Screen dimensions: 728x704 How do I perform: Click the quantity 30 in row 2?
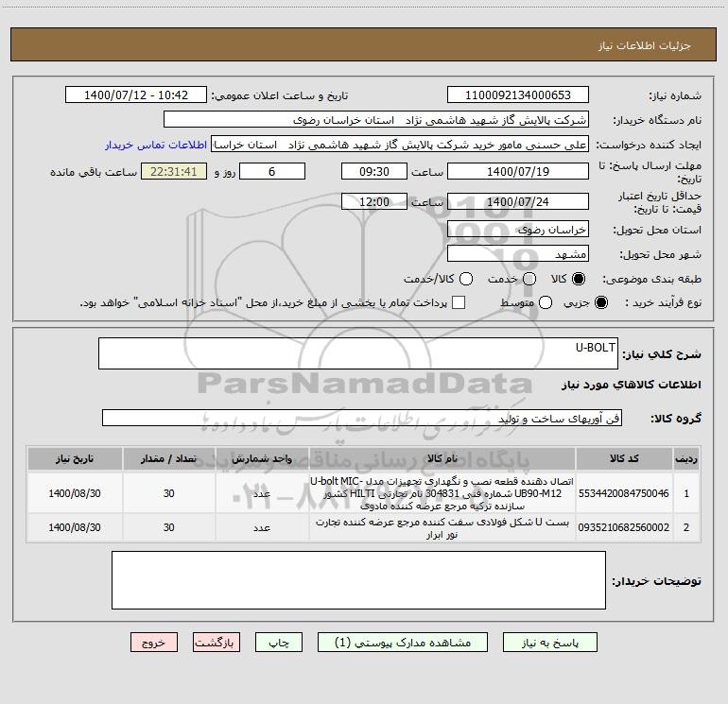(168, 527)
